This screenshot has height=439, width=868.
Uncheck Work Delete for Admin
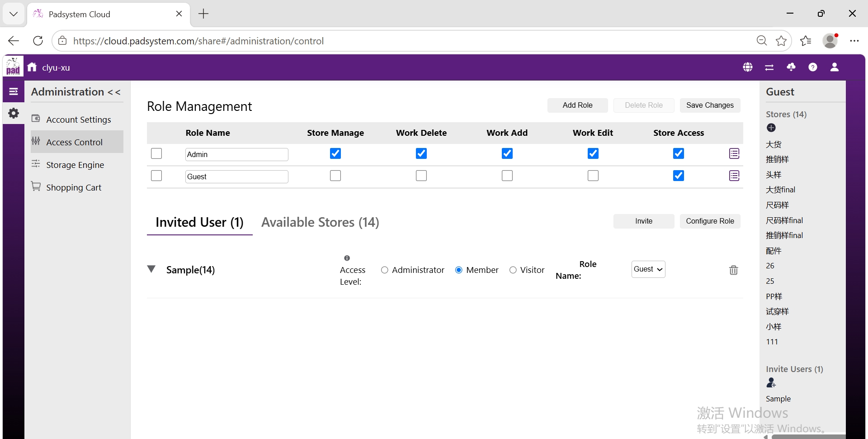click(421, 154)
